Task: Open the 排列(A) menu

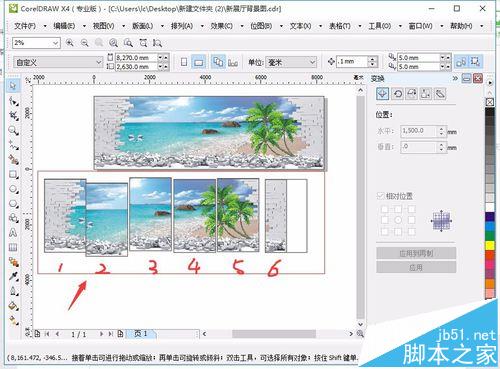Action: (182, 26)
